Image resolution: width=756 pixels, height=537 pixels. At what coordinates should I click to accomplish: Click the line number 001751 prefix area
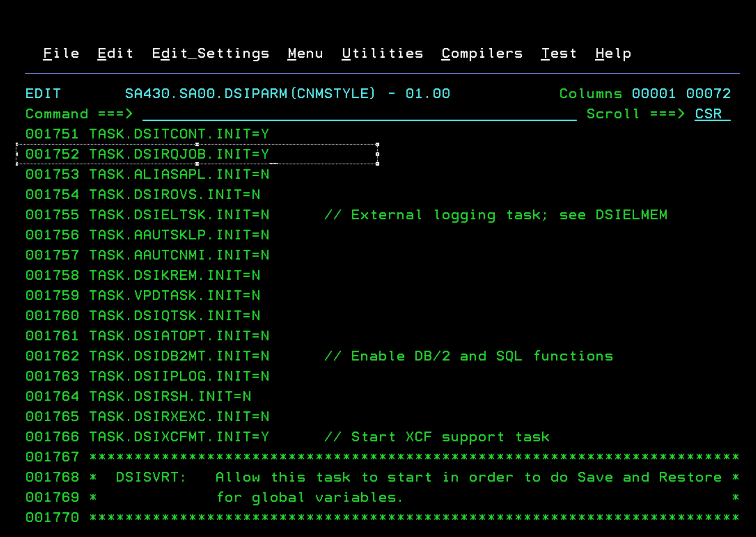point(52,134)
